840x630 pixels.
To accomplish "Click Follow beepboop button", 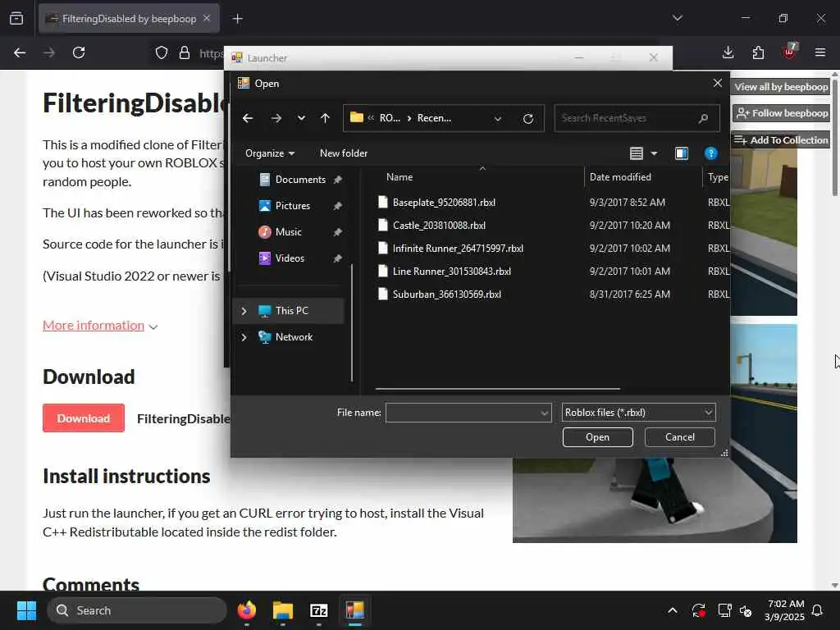I will click(781, 113).
